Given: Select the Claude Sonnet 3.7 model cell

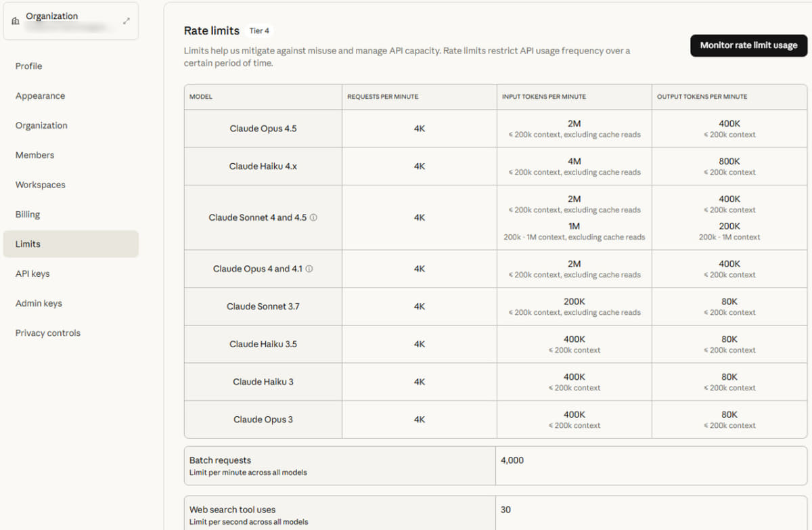Looking at the screenshot, I should click(263, 307).
